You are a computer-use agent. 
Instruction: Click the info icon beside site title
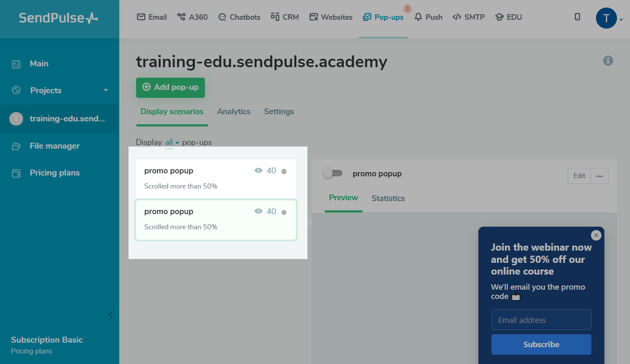point(608,60)
